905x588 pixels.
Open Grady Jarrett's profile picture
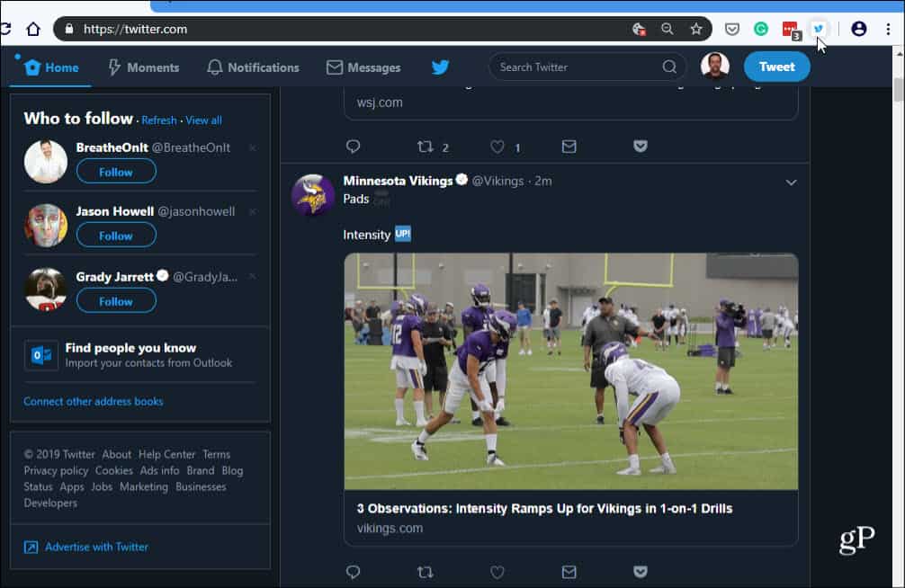(46, 290)
